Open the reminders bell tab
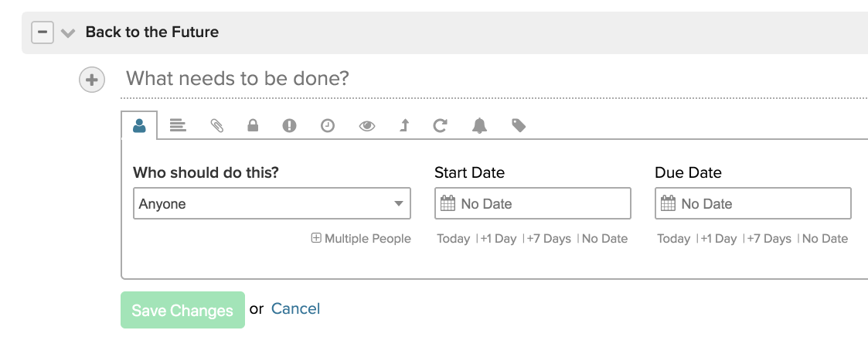 tap(479, 126)
